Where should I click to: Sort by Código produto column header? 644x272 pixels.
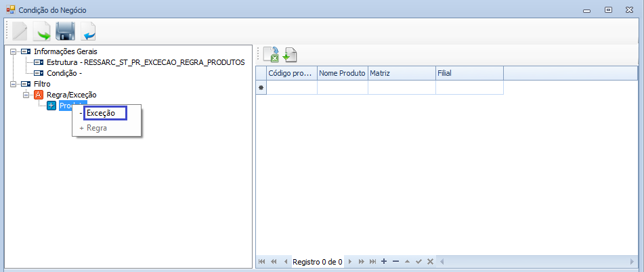(x=292, y=74)
